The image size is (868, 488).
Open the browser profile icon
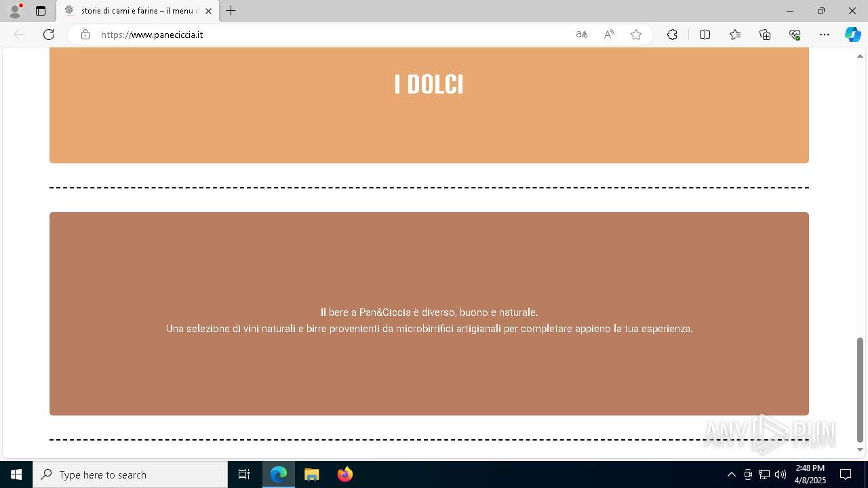(x=14, y=11)
